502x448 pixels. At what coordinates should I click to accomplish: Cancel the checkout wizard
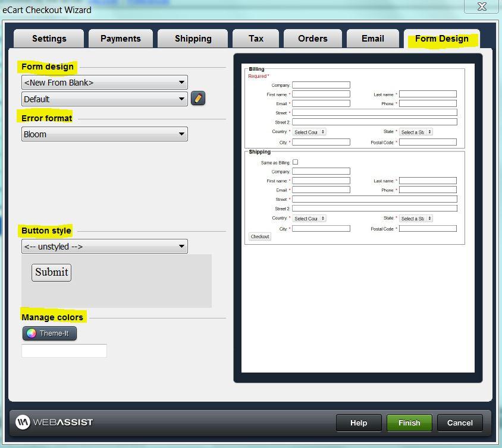coord(460,423)
